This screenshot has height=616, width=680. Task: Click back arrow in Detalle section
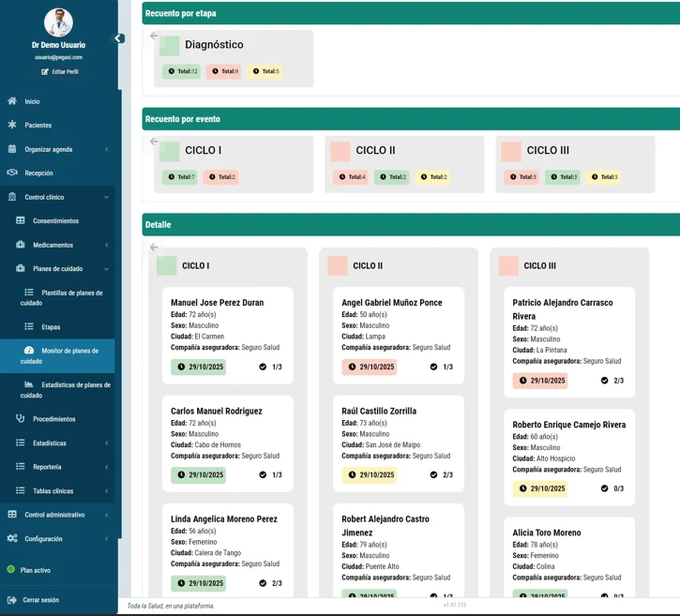coord(154,248)
